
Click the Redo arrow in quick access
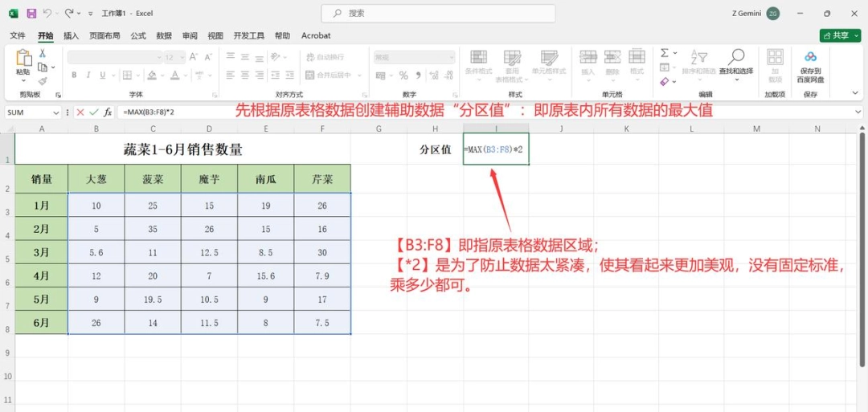(x=69, y=13)
